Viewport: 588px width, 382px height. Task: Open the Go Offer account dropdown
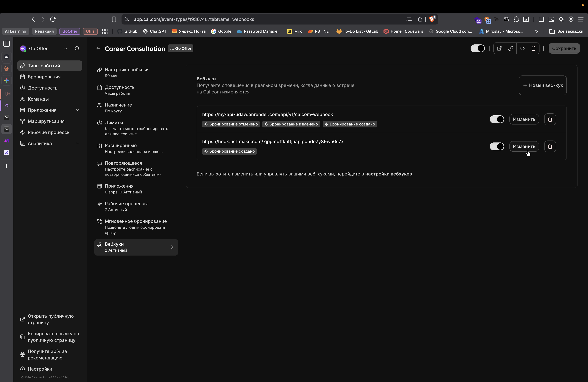[65, 49]
